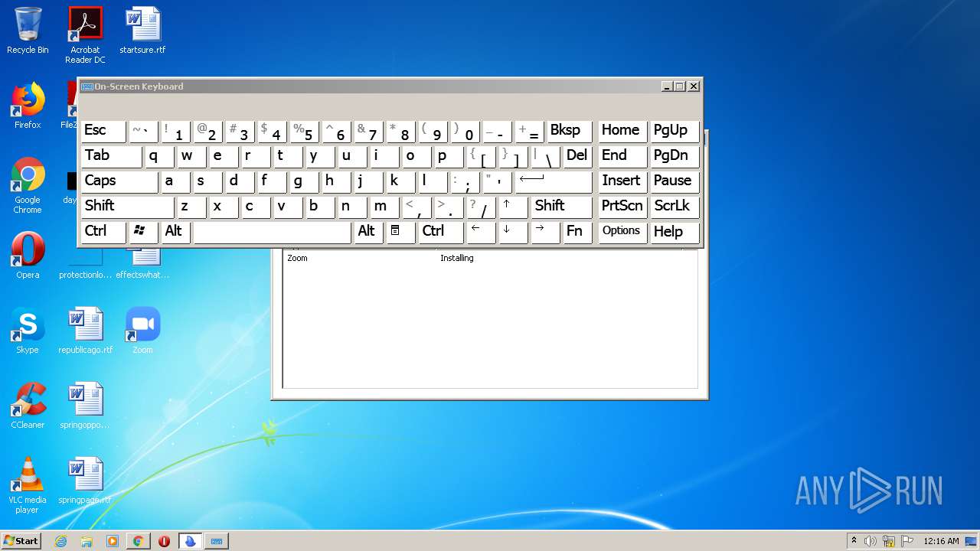Launch CCleaner from the desktop
This screenshot has height=551, width=980.
coord(28,406)
